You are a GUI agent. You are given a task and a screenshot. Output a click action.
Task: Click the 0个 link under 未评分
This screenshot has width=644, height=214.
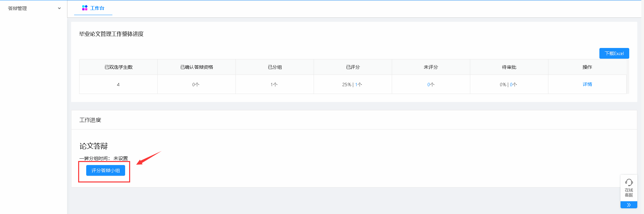(x=431, y=85)
